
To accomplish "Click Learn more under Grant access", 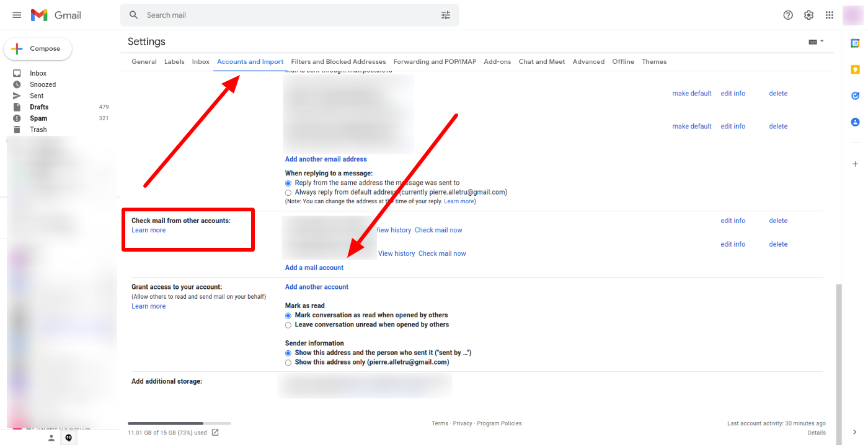I will click(149, 306).
